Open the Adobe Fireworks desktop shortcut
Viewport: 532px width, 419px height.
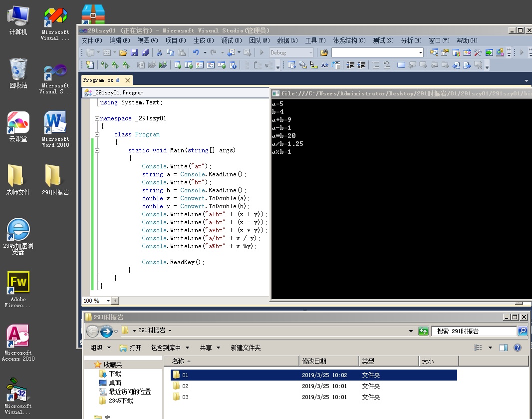click(18, 289)
